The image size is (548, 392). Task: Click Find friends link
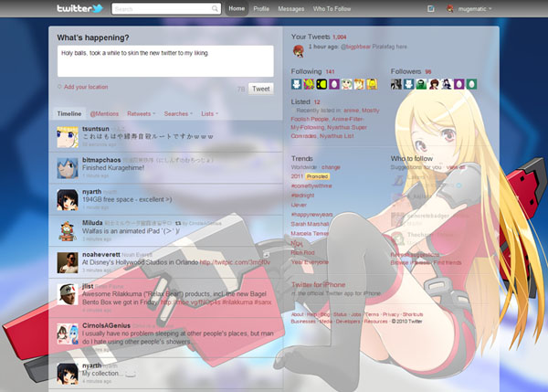448,262
